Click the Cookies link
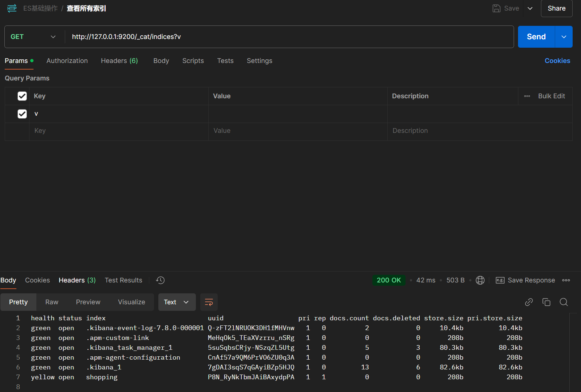Image resolution: width=581 pixels, height=392 pixels. (557, 61)
